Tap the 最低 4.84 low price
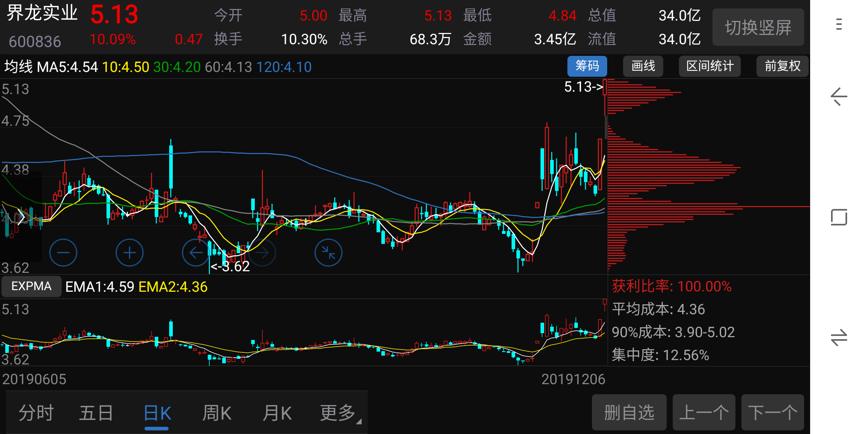 (x=563, y=15)
